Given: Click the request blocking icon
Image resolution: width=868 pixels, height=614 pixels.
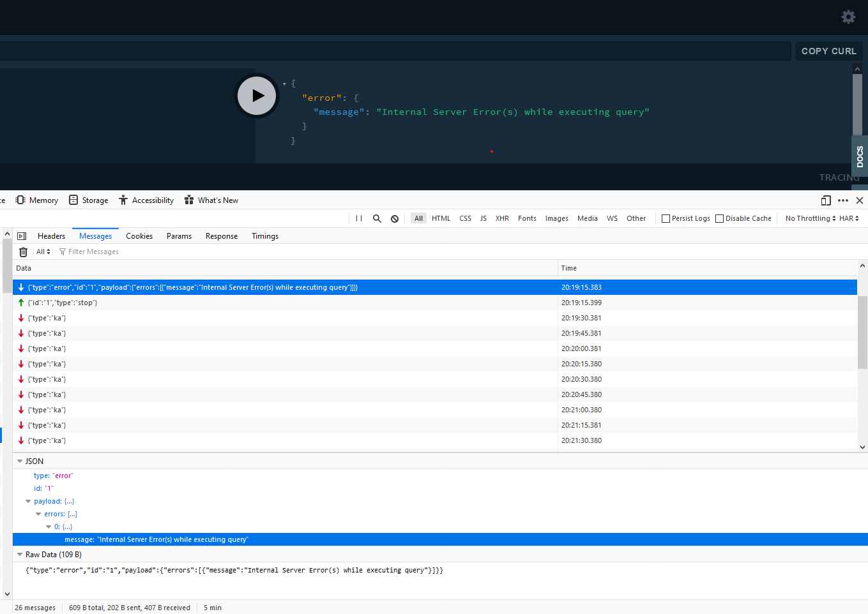Looking at the screenshot, I should (x=394, y=218).
